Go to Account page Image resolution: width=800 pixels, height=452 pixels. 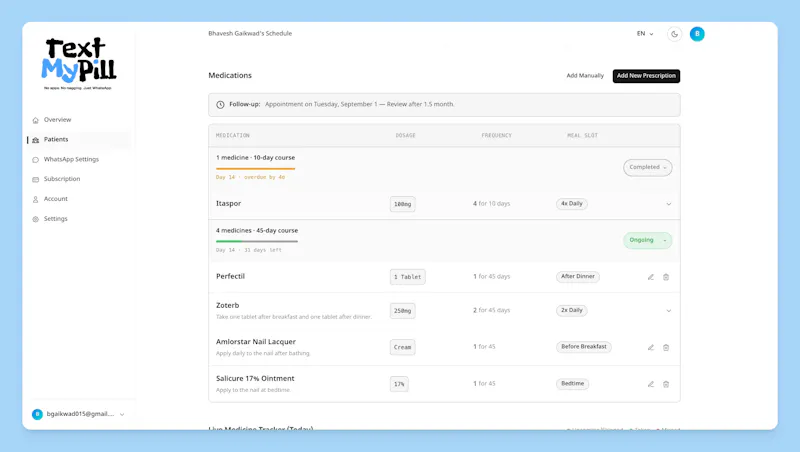tap(56, 199)
